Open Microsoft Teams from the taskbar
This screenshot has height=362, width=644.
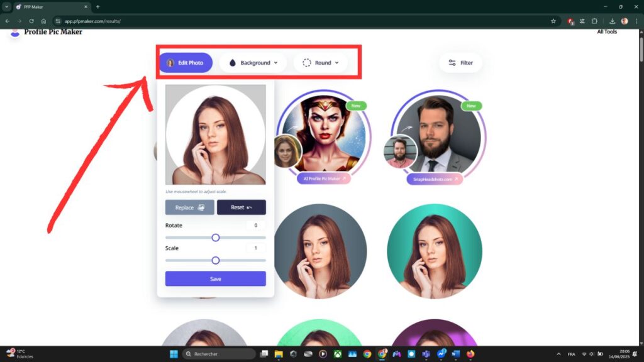(x=426, y=354)
